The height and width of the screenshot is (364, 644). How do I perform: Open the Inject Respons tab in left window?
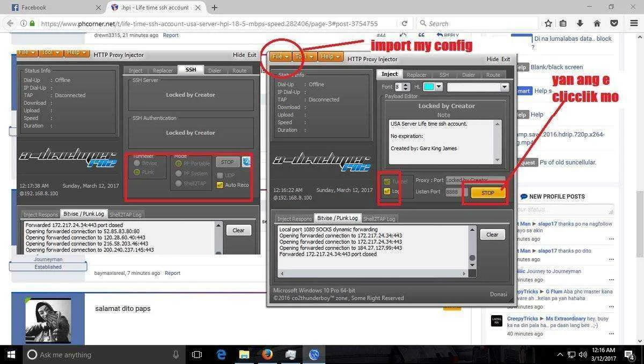tap(41, 214)
